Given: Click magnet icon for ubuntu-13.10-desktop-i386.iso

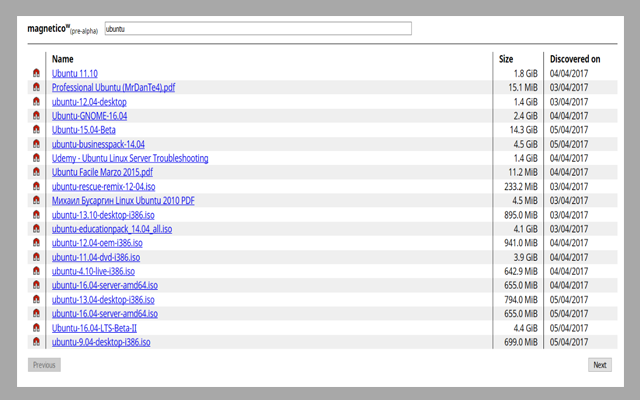Looking at the screenshot, I should tap(37, 215).
